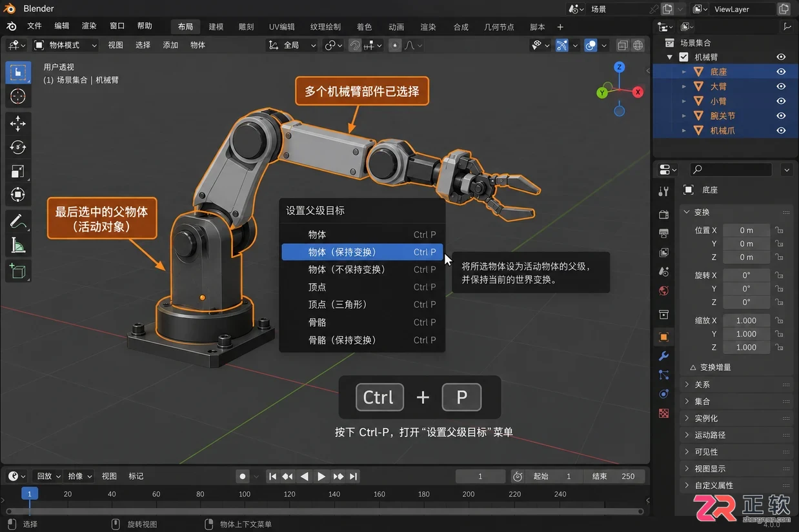
Task: Click the properties search field
Action: coord(730,170)
